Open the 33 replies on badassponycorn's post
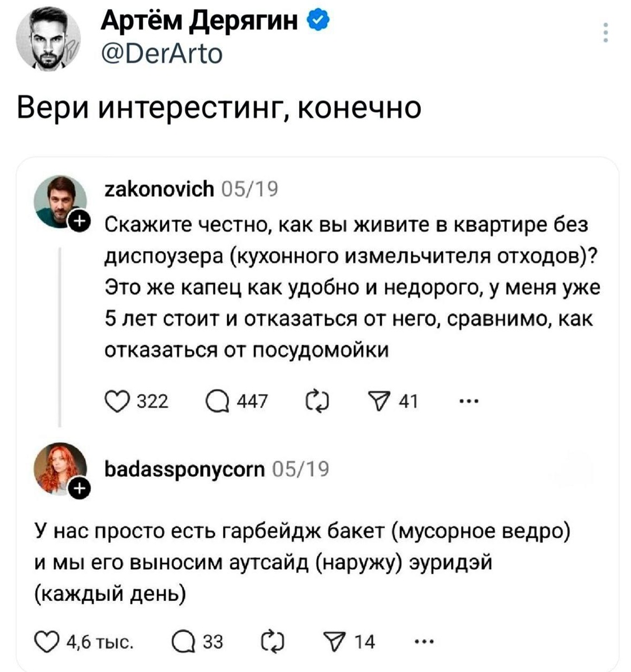Image resolution: width=631 pixels, height=672 pixels. (182, 642)
